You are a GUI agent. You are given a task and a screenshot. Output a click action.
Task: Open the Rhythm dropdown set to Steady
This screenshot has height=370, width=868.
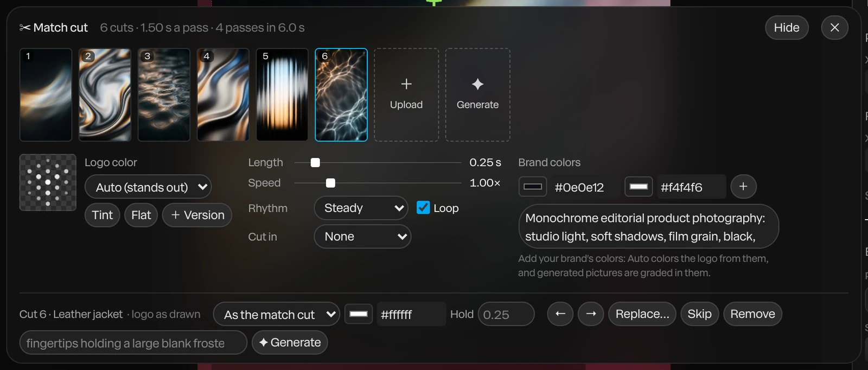(x=361, y=208)
